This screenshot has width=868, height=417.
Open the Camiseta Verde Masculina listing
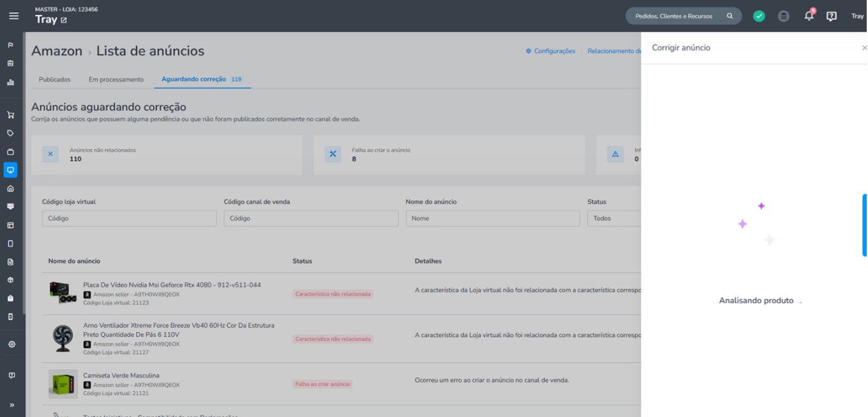click(121, 376)
